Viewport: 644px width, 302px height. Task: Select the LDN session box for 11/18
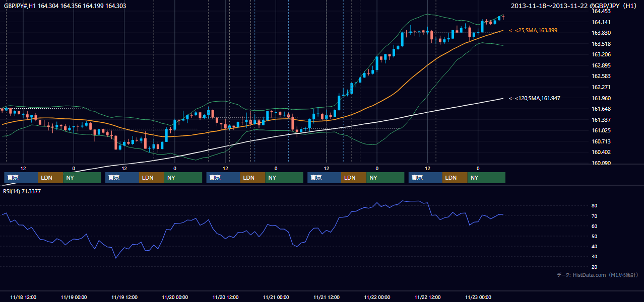(51, 178)
